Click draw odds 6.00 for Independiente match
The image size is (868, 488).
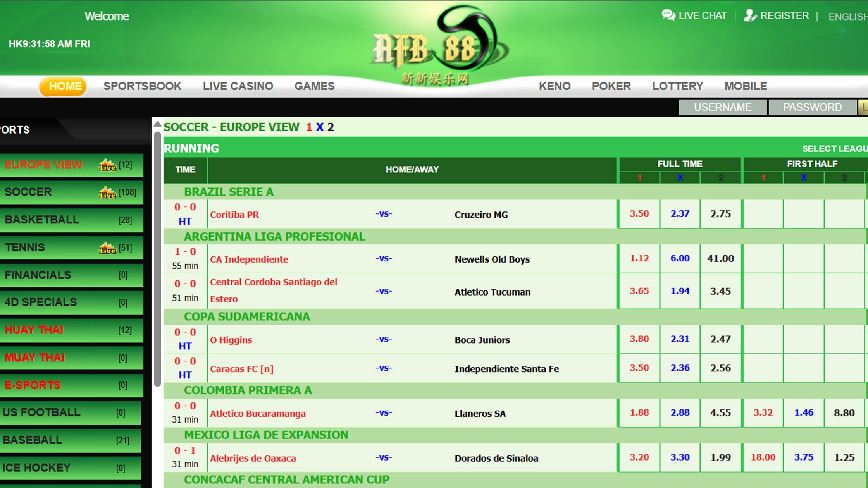click(x=680, y=258)
